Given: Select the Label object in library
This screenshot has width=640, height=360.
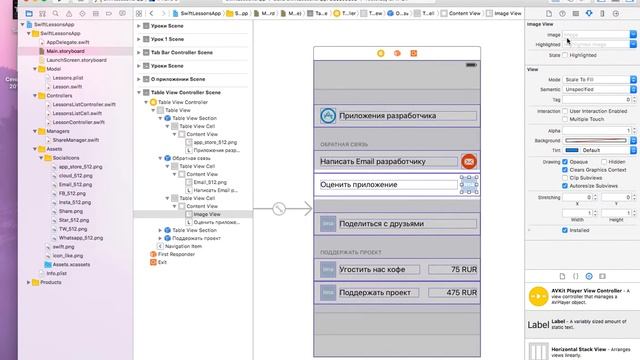Looking at the screenshot, I should click(x=582, y=324).
